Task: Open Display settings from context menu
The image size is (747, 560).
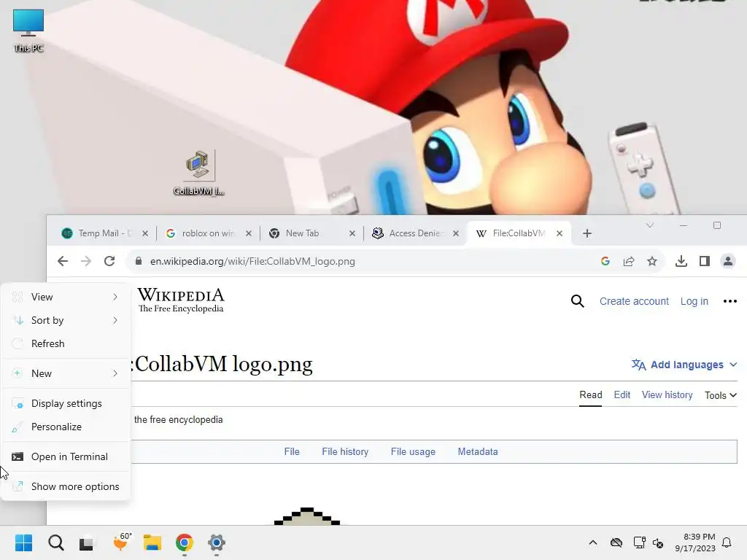Action: tap(66, 403)
